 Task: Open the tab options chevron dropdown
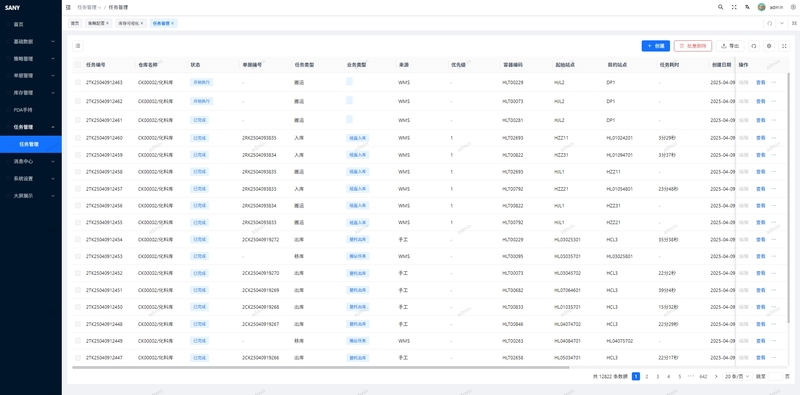pos(782,23)
